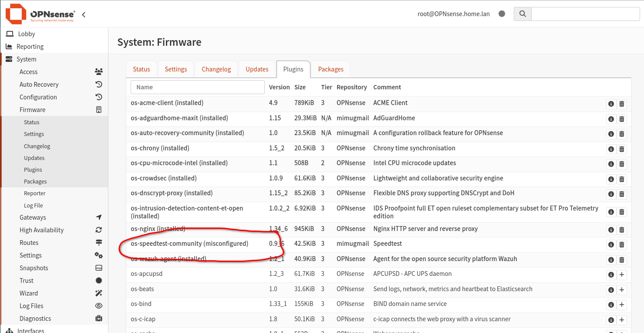Click the Repository column header
Image resolution: width=644 pixels, height=333 pixels.
(x=352, y=87)
